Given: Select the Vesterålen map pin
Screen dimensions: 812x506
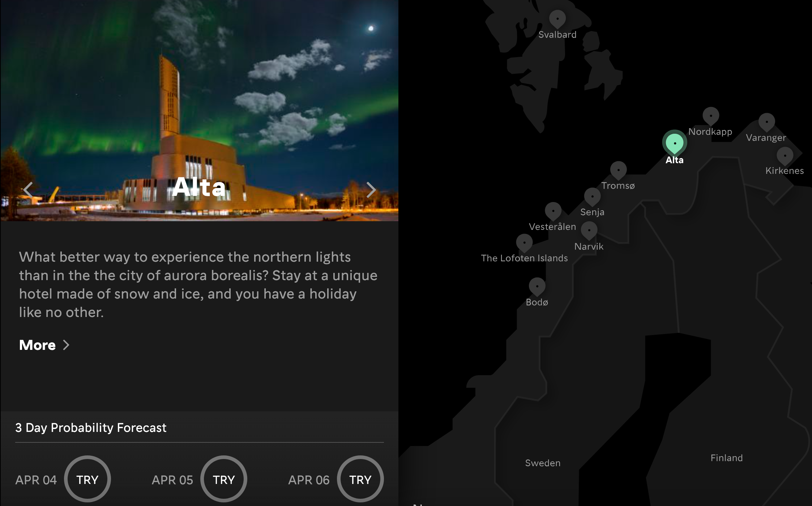Looking at the screenshot, I should pos(553,211).
